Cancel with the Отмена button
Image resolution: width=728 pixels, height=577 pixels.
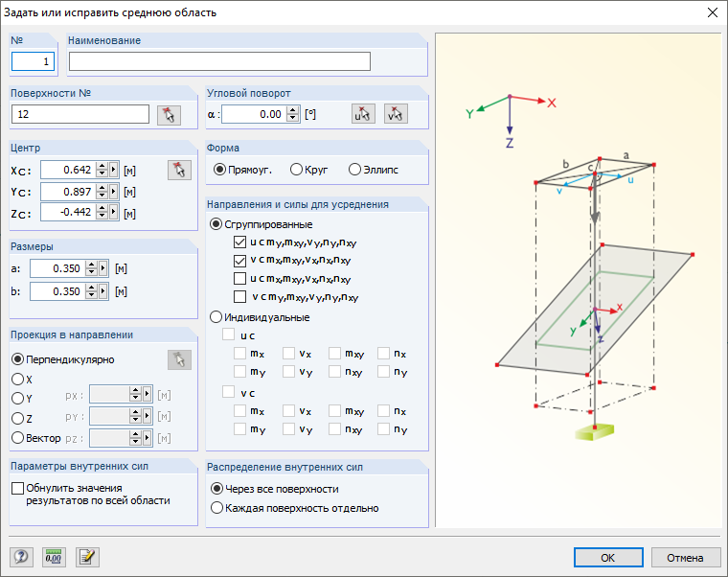click(x=686, y=558)
